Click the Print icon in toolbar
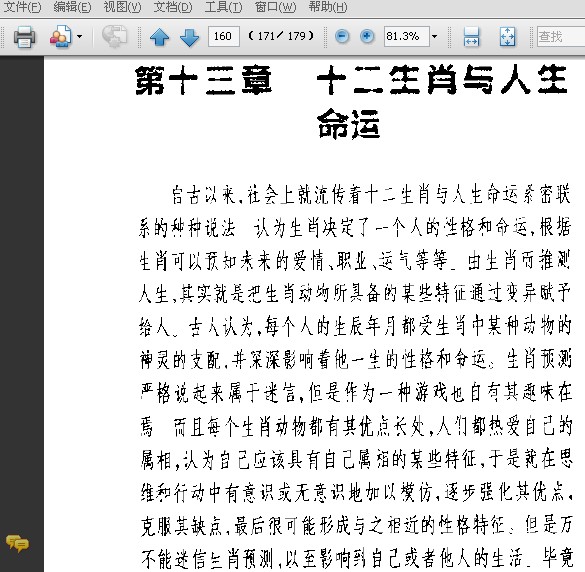The image size is (585, 572). [x=25, y=37]
